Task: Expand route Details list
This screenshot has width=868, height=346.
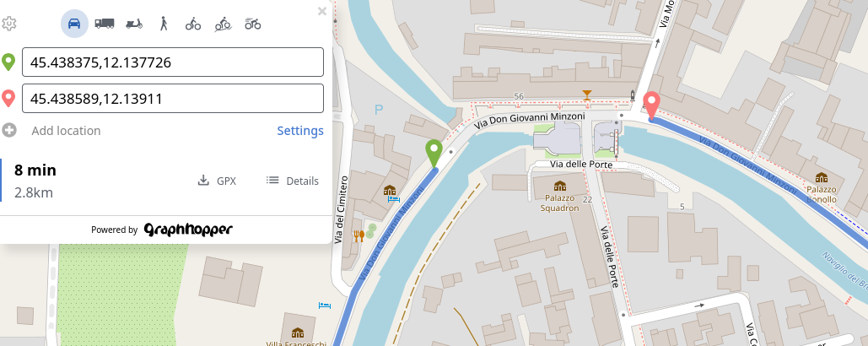Action: tap(292, 181)
